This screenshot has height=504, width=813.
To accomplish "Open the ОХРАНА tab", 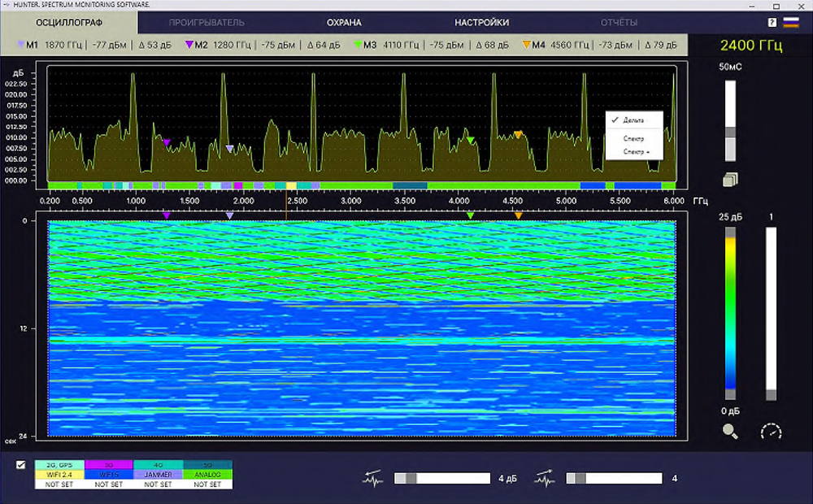I will point(344,23).
